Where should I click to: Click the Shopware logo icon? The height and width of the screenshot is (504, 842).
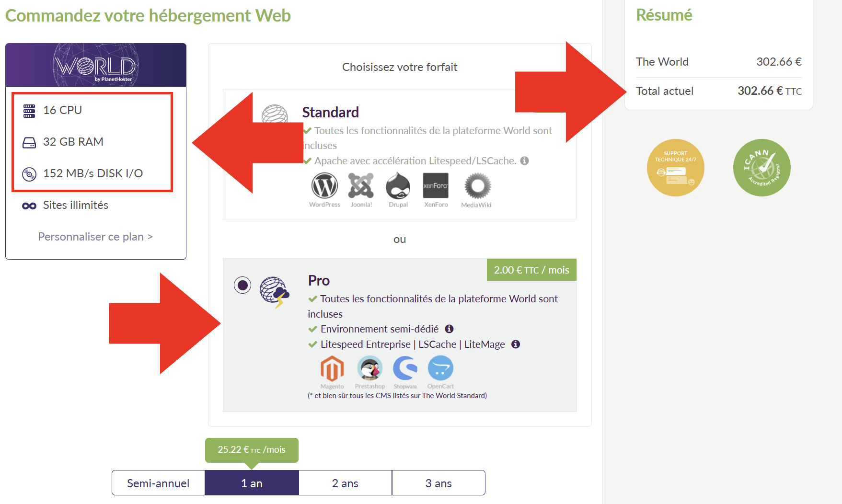405,368
